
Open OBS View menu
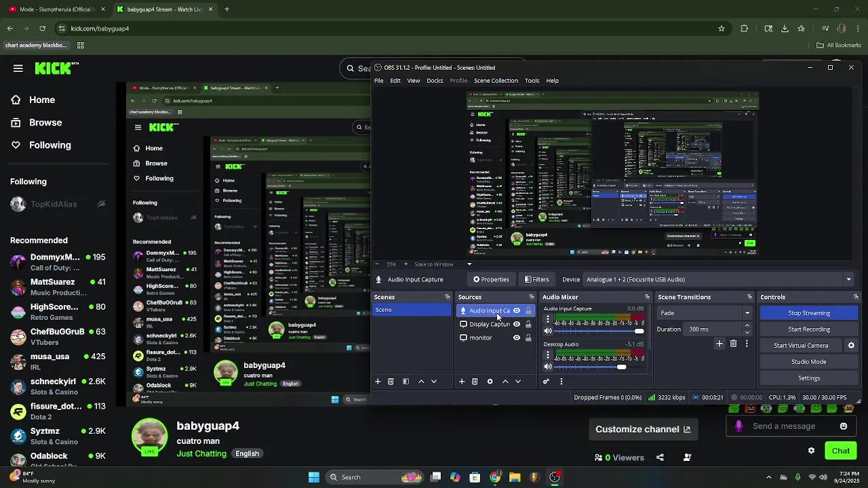point(413,81)
